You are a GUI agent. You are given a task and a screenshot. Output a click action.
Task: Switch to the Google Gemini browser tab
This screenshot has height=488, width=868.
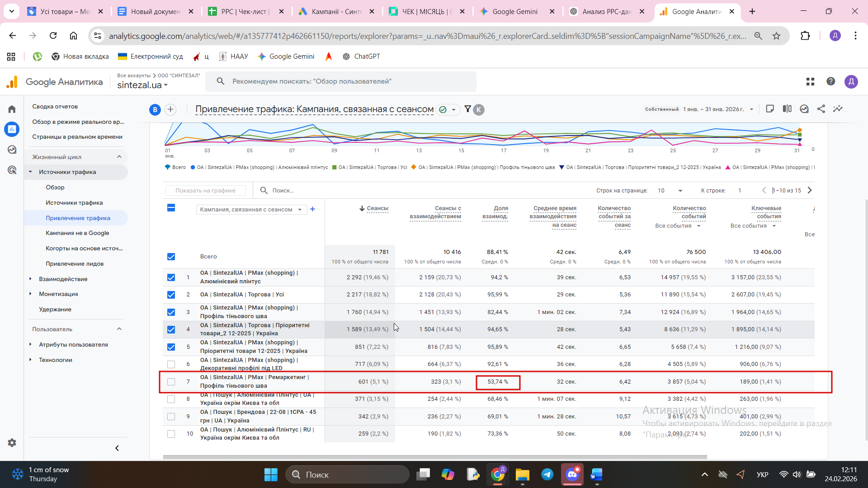click(514, 12)
